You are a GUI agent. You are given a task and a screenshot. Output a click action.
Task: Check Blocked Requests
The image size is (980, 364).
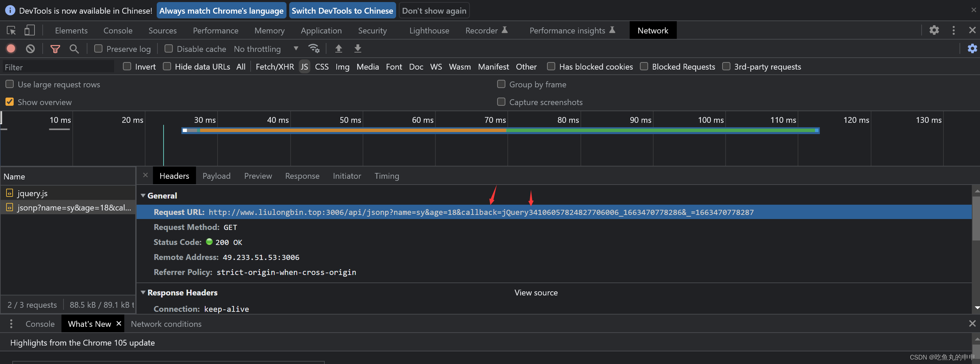click(644, 67)
